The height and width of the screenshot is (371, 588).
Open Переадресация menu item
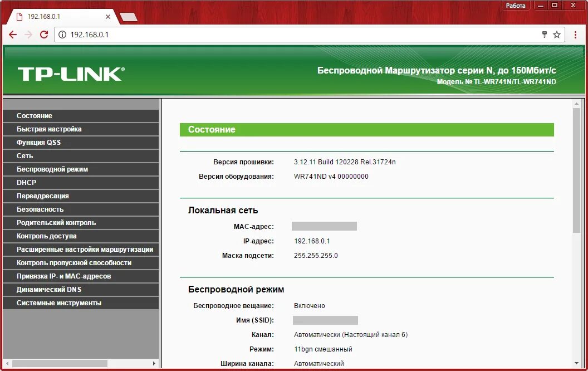pos(81,196)
